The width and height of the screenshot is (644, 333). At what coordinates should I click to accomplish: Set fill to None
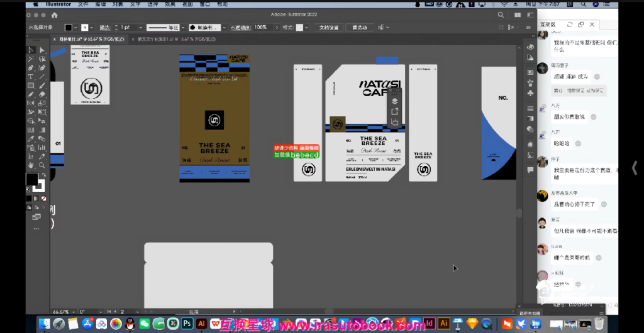[43, 199]
